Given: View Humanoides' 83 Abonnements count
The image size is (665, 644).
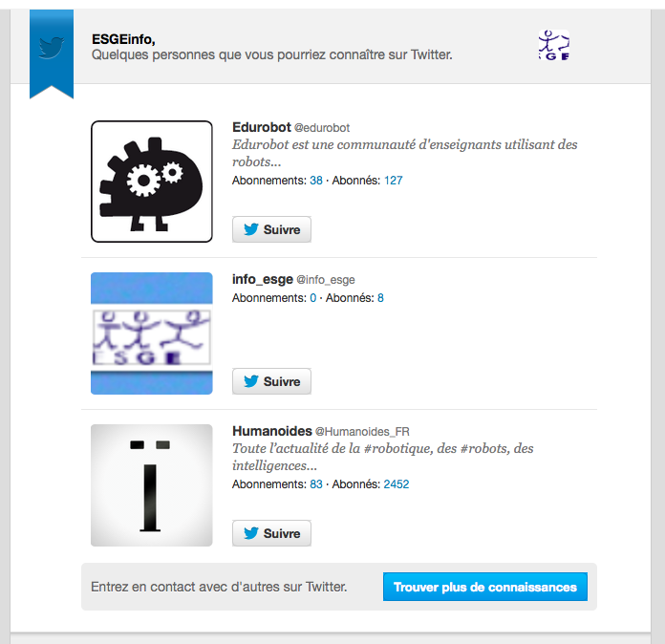Looking at the screenshot, I should point(316,484).
